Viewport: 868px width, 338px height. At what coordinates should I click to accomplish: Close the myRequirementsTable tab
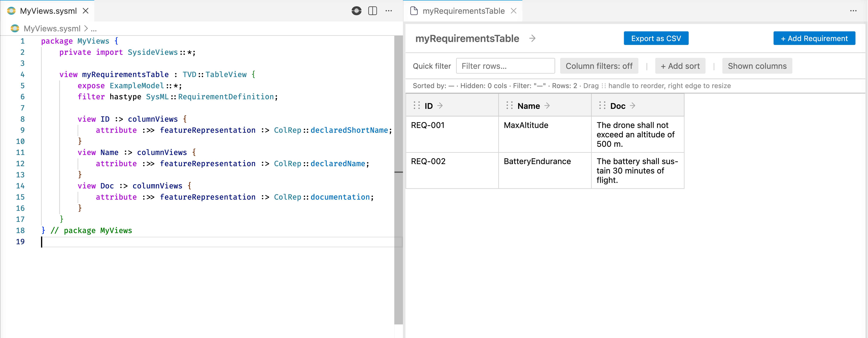point(514,11)
